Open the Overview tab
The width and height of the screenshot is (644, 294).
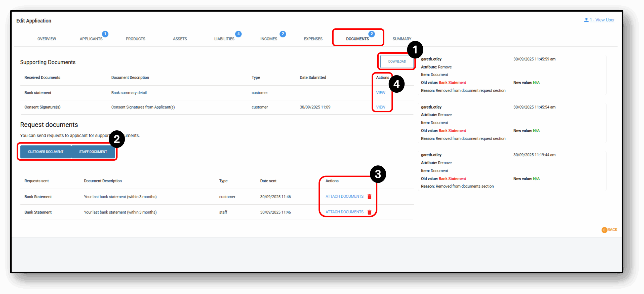coord(47,39)
